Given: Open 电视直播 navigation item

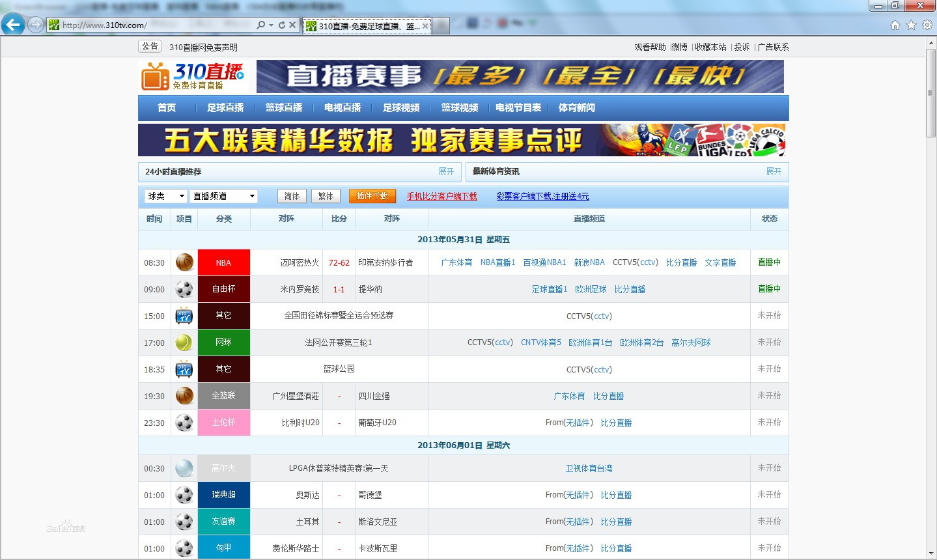Looking at the screenshot, I should 343,107.
